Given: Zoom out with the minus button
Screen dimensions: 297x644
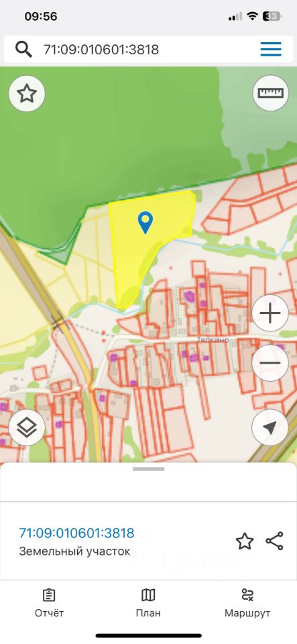Looking at the screenshot, I should click(270, 363).
